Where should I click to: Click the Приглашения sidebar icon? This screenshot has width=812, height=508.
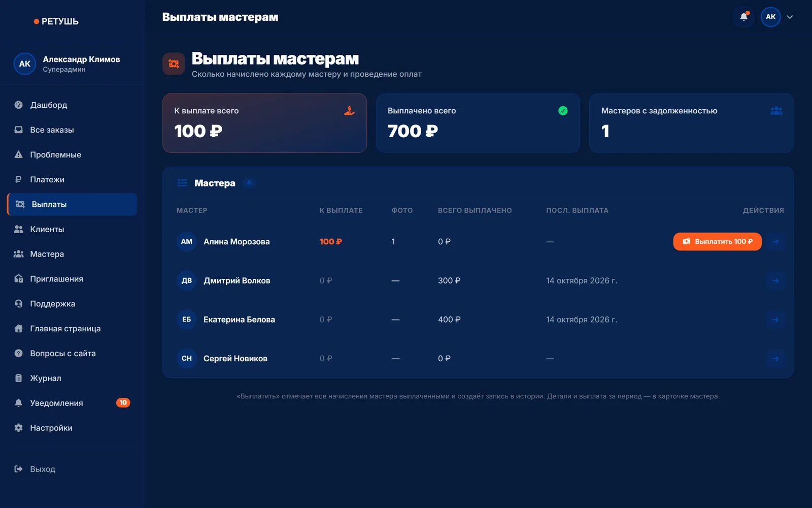tap(19, 279)
